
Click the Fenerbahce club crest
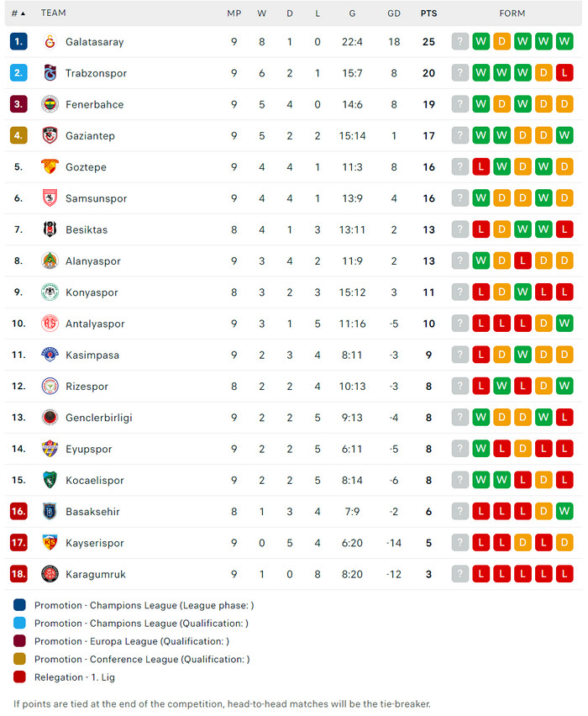50,104
